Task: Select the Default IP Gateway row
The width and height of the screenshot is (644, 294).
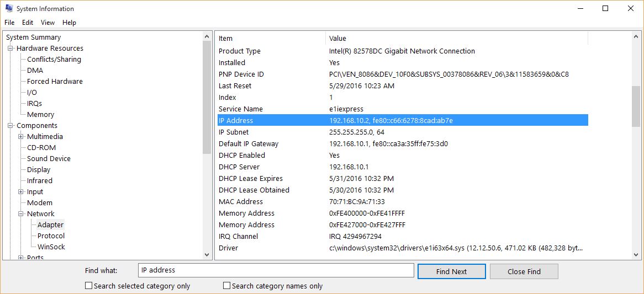Action: [x=403, y=143]
